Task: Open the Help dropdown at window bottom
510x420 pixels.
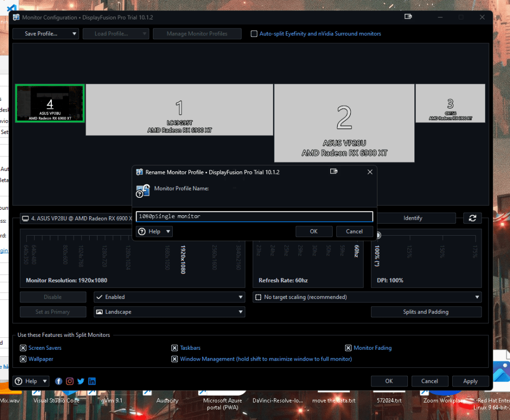Action: point(31,381)
